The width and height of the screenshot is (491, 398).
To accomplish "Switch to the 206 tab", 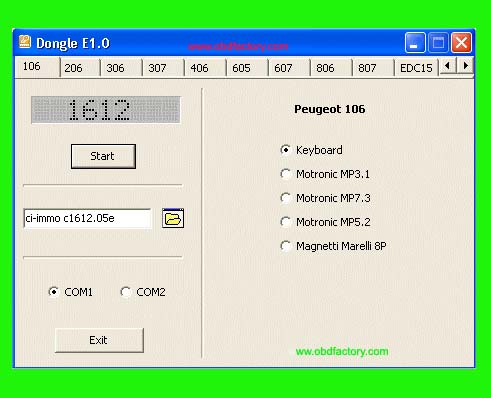I will 80,68.
